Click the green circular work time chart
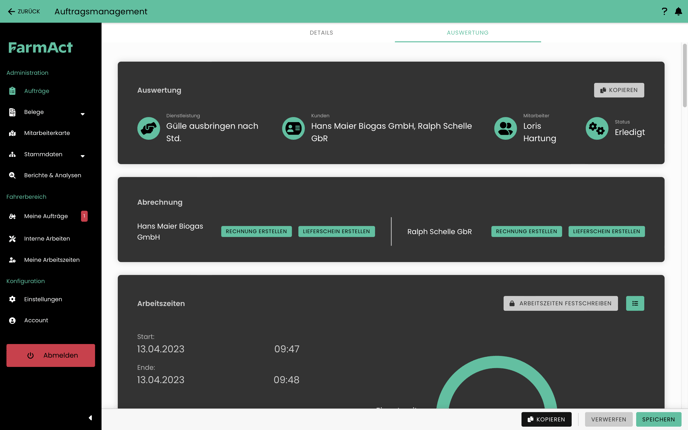Screen dimensions: 688x430 [x=497, y=382]
